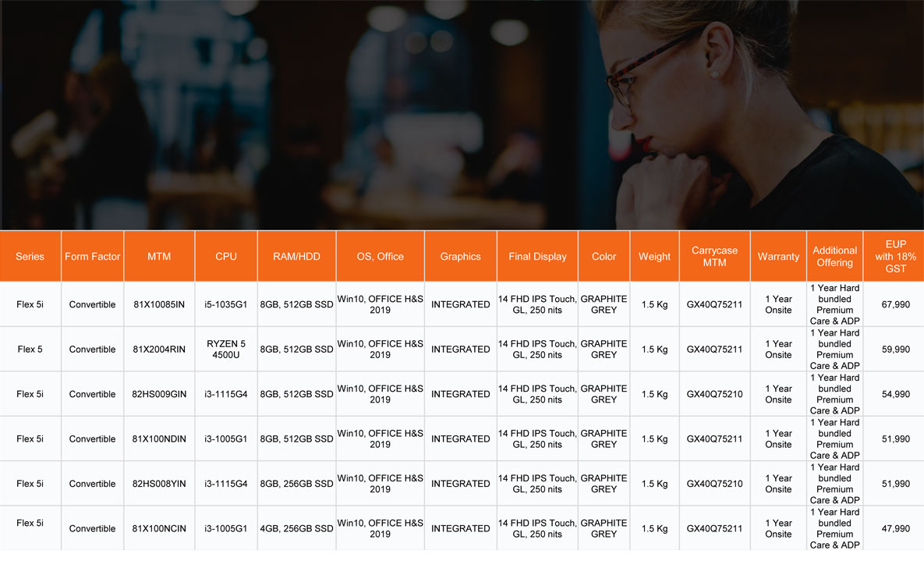Click the CPU column header

pyautogui.click(x=225, y=256)
